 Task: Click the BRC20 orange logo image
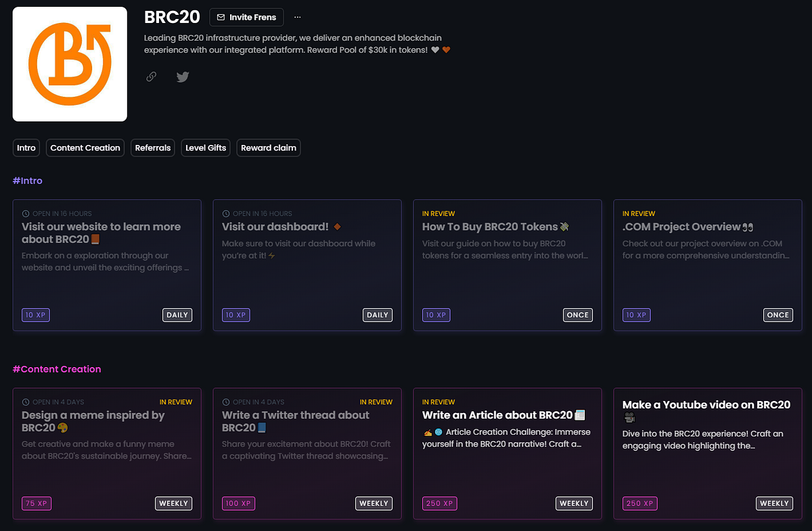[x=70, y=64]
